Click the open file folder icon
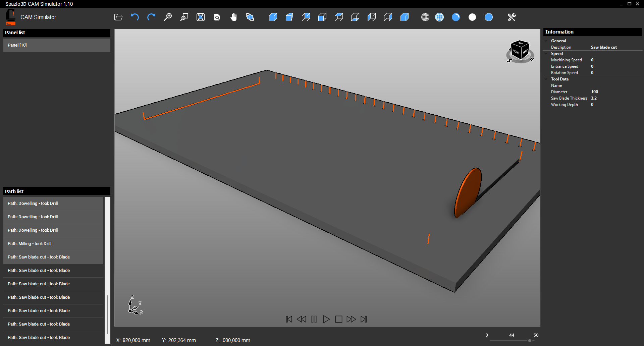 [118, 17]
